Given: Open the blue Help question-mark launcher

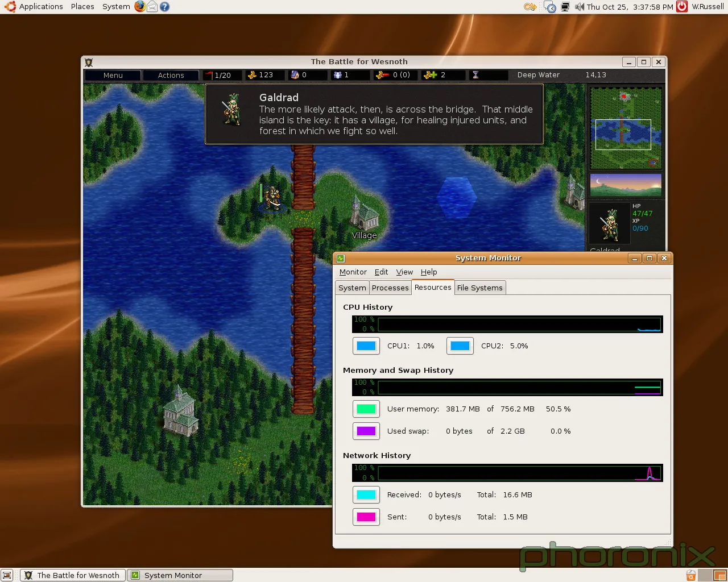Looking at the screenshot, I should point(164,7).
